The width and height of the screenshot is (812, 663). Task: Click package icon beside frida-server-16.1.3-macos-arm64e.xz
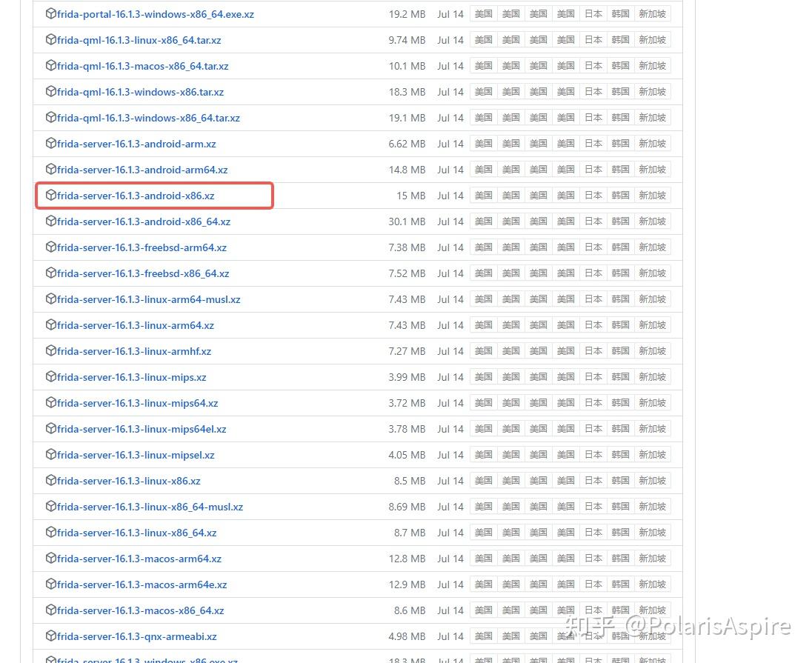point(50,583)
